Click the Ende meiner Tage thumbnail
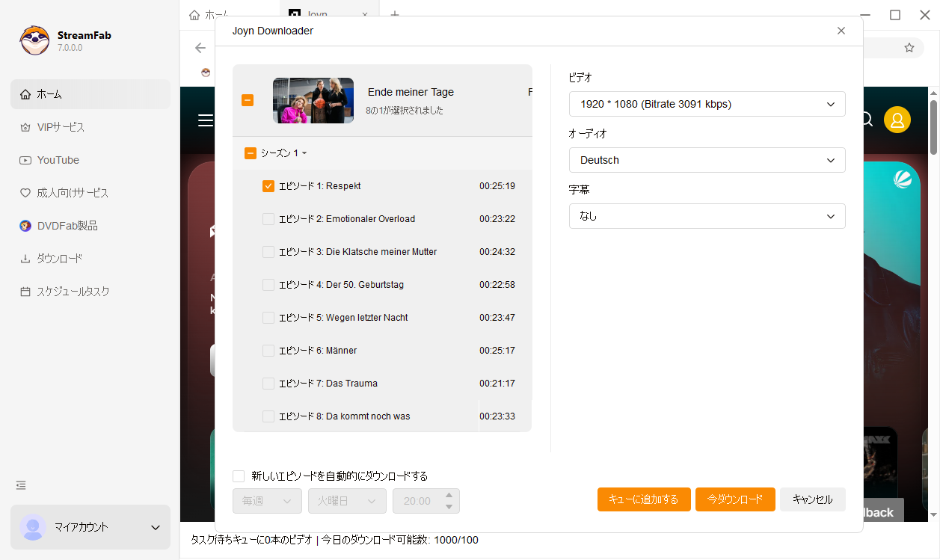The image size is (940, 560). click(x=313, y=100)
